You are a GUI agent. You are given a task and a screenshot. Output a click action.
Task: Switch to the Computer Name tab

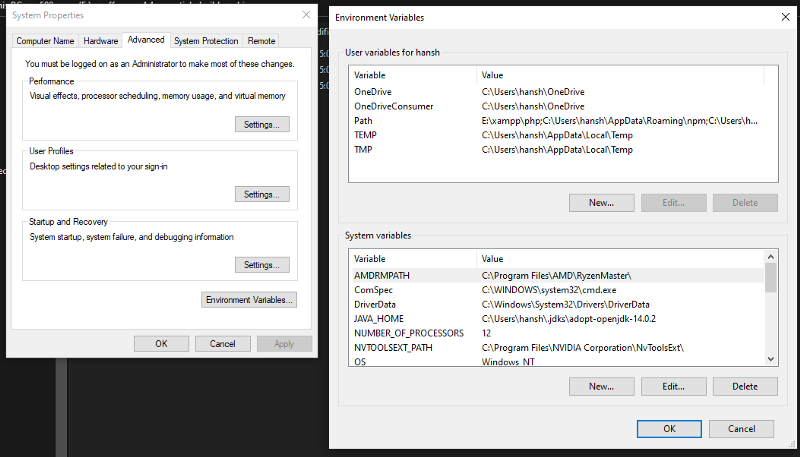pos(45,41)
